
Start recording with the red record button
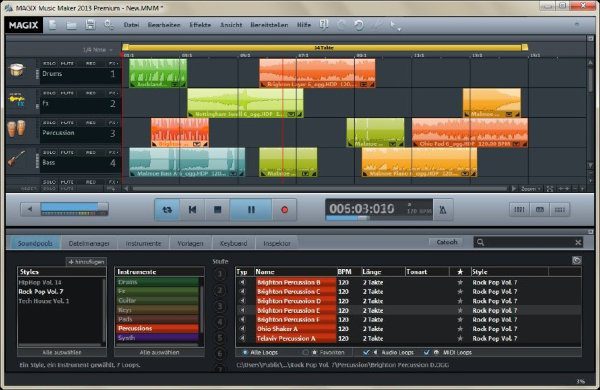pos(284,209)
